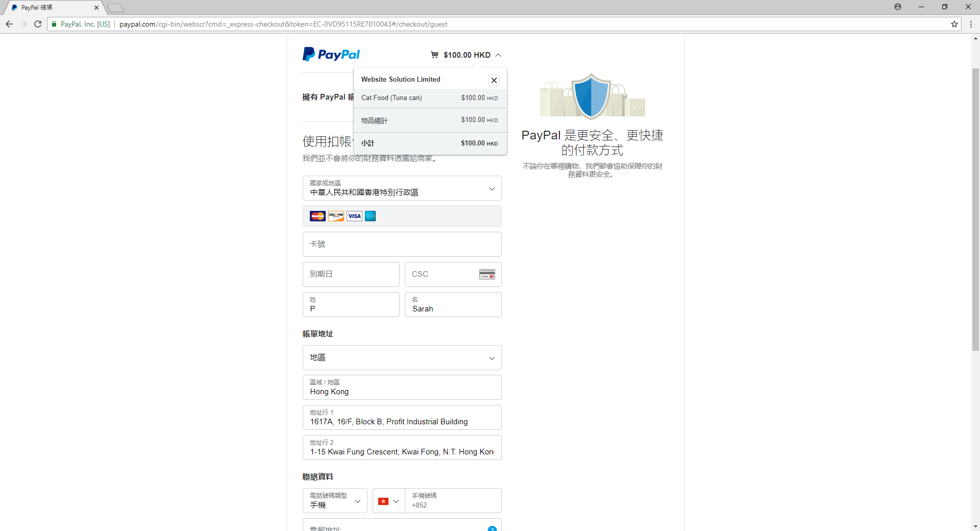Open the Hong Kong flag country code dropdown
This screenshot has width=980, height=531.
coord(389,501)
